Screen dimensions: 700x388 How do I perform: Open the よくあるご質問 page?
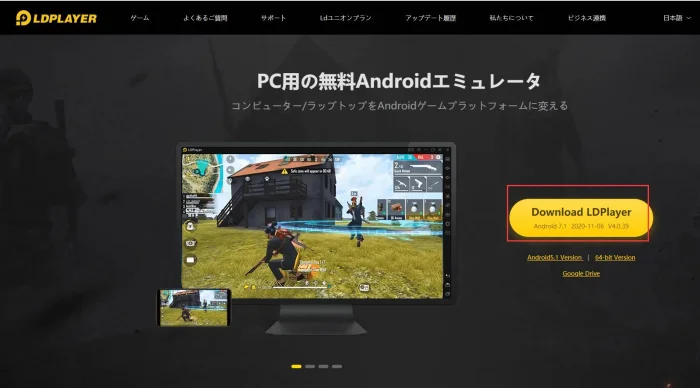coord(205,18)
